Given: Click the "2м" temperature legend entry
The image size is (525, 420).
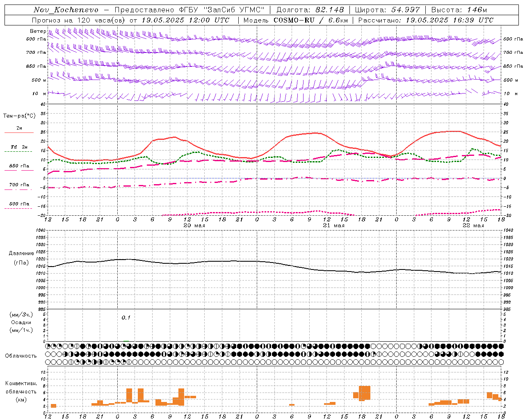Looking at the screenshot, I should (19, 128).
